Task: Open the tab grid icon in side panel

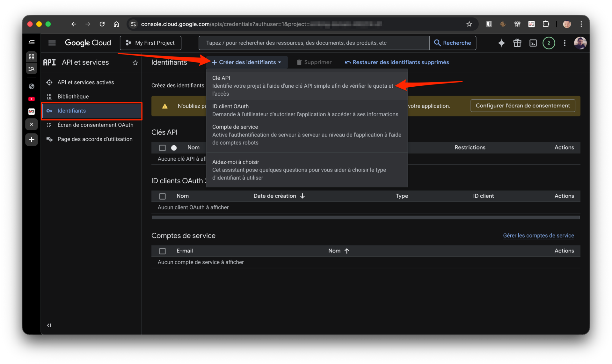Action: 32,57
